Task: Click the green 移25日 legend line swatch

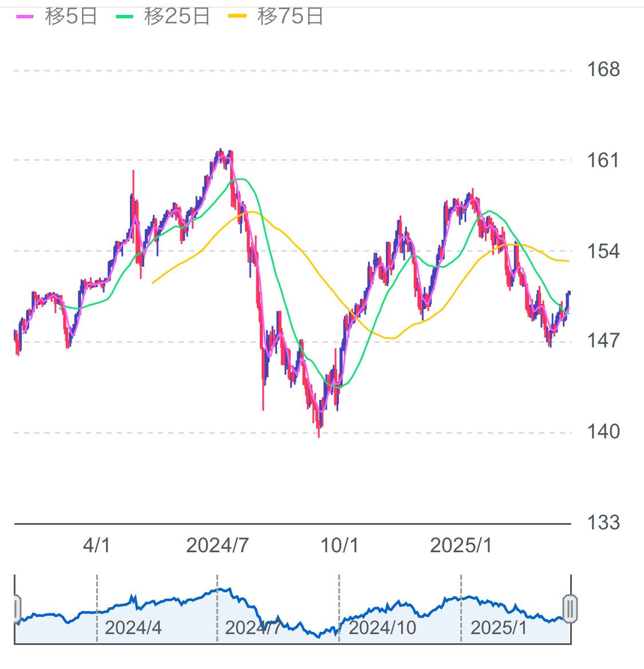Action: tap(125, 17)
